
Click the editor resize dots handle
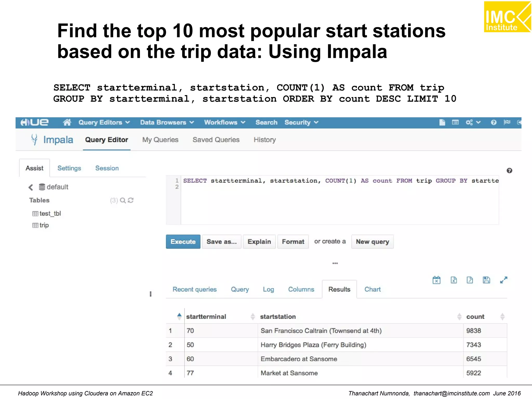point(335,263)
